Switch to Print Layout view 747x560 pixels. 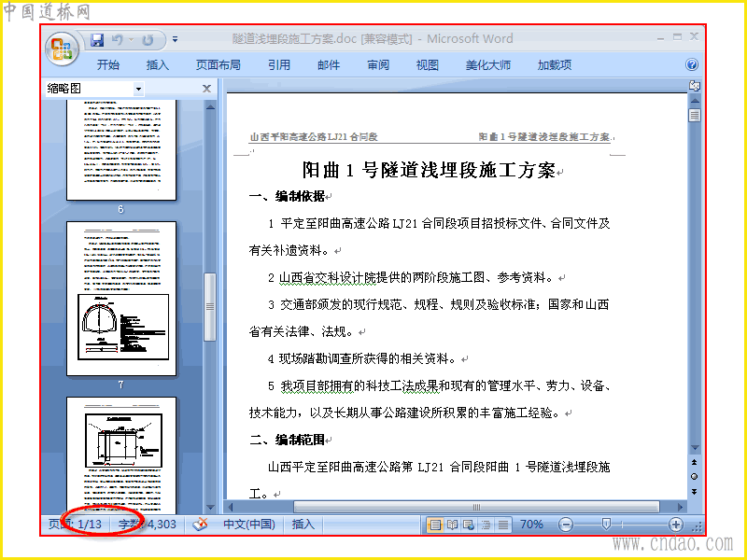pyautogui.click(x=435, y=525)
